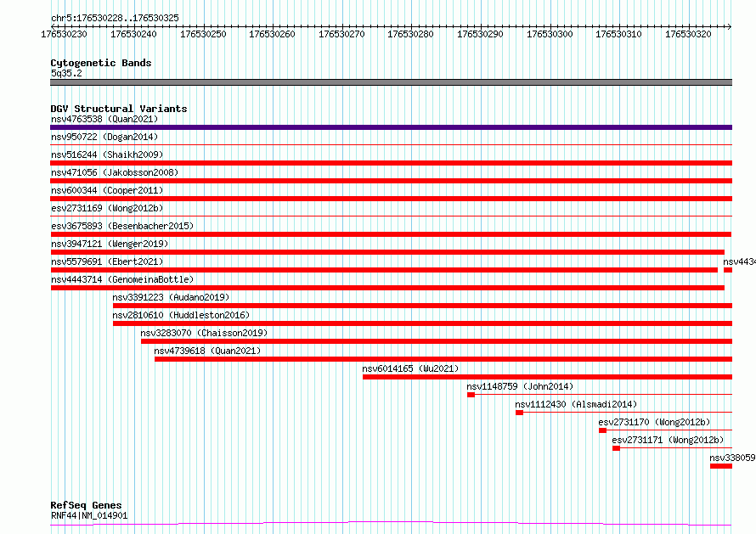This screenshot has height=534, width=756.
Task: Click the RefSeq Genes track title
Action: [x=86, y=505]
